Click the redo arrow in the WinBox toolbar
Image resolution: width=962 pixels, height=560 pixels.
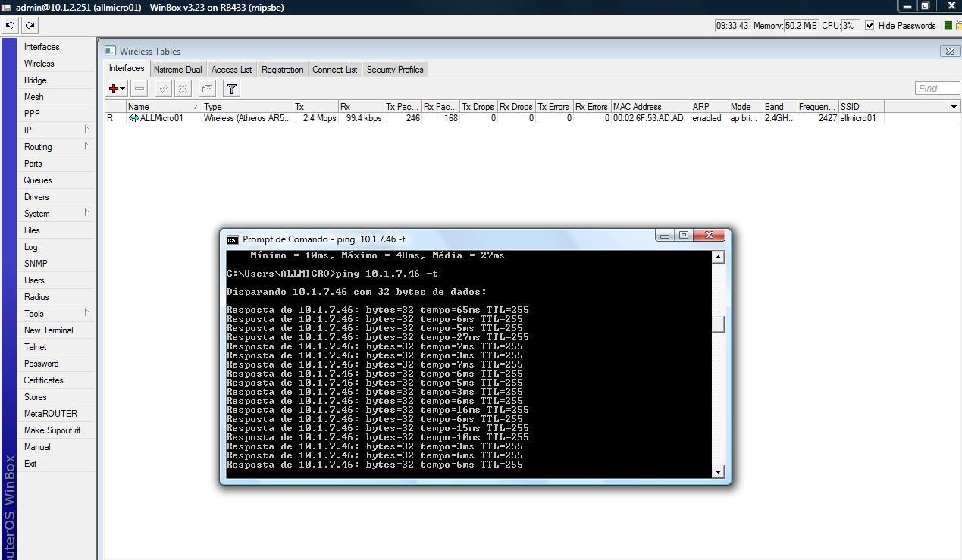point(30,25)
